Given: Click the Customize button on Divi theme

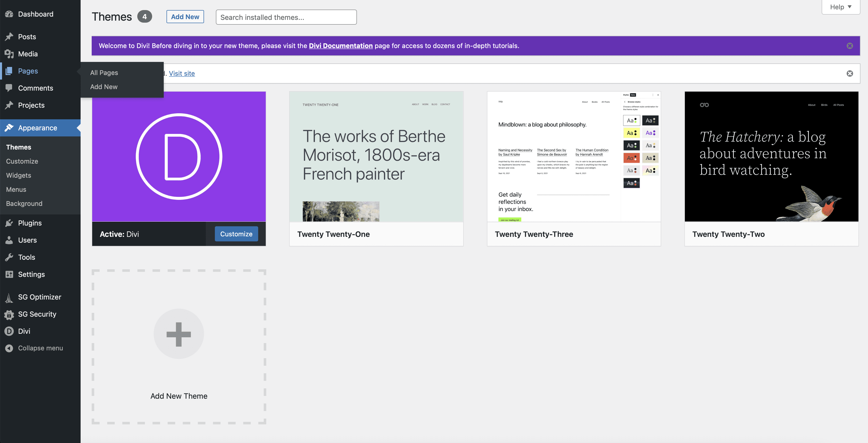Looking at the screenshot, I should [236, 233].
